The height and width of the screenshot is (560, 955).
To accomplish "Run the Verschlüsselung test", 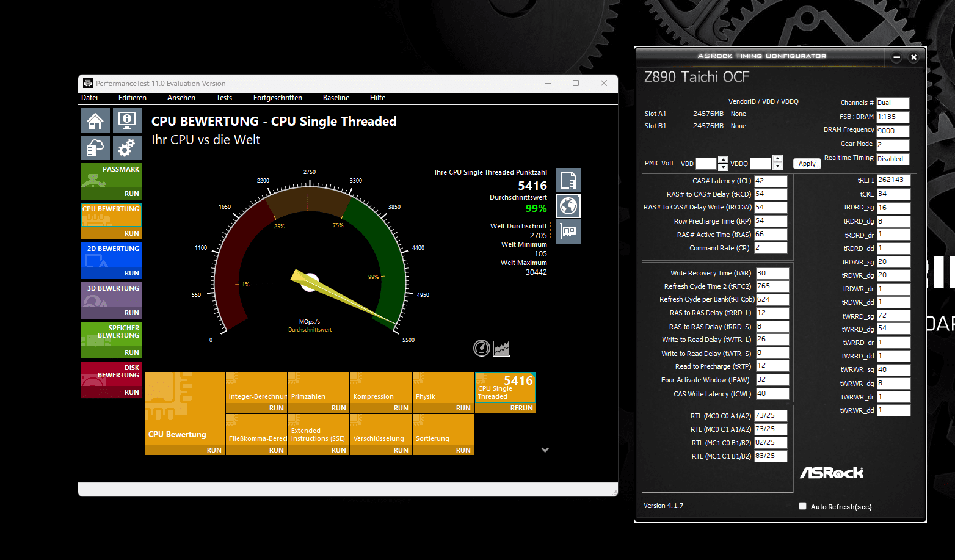I will click(401, 450).
